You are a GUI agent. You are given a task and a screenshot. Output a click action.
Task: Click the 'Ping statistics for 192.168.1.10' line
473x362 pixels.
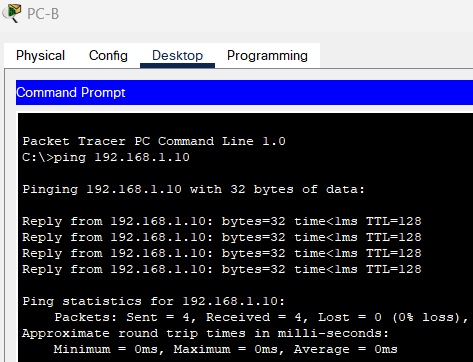click(x=154, y=301)
